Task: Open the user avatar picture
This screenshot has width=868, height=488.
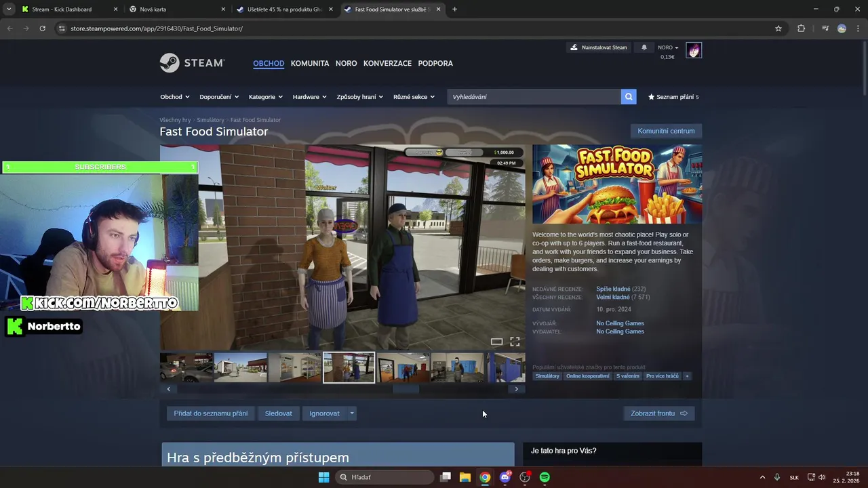Action: (694, 50)
